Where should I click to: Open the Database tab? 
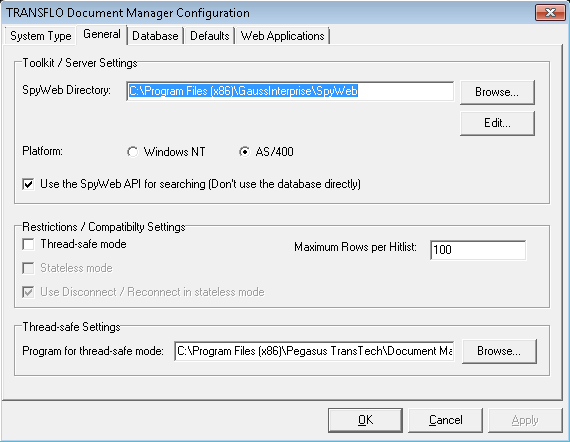tap(155, 36)
